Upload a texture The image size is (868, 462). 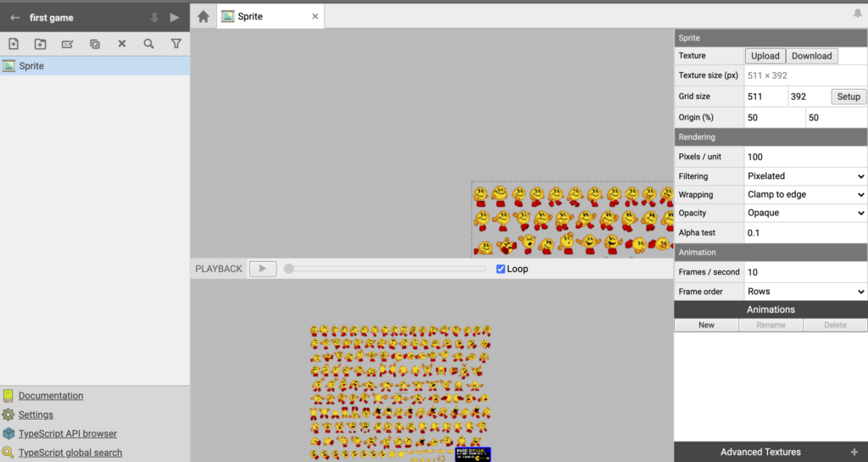click(x=765, y=56)
